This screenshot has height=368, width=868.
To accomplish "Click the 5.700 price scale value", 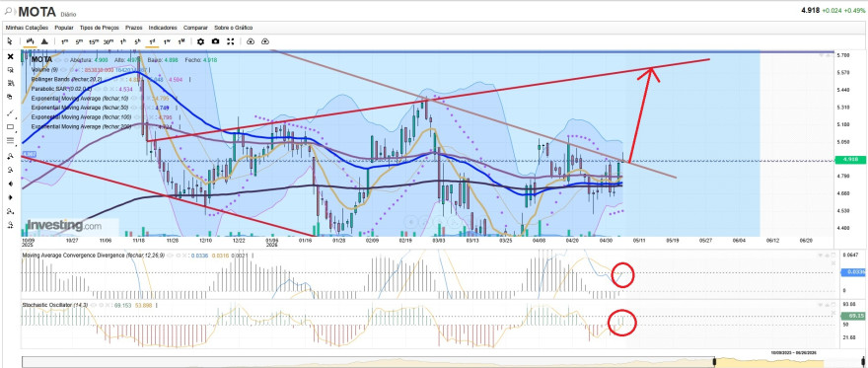I will [x=843, y=55].
